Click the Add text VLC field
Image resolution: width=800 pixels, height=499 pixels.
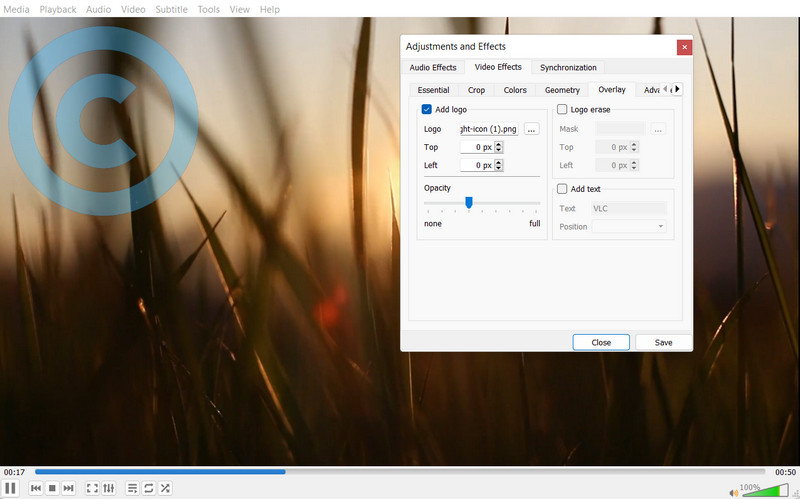click(629, 208)
